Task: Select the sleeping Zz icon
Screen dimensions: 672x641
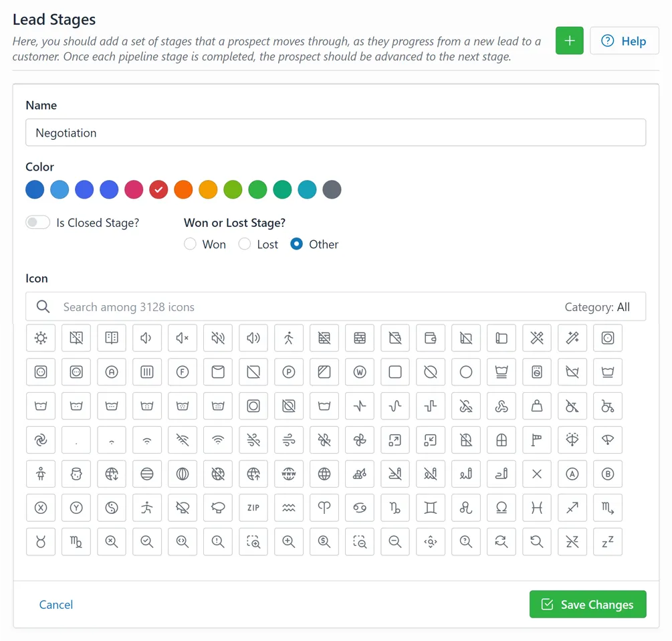Action: click(x=608, y=541)
